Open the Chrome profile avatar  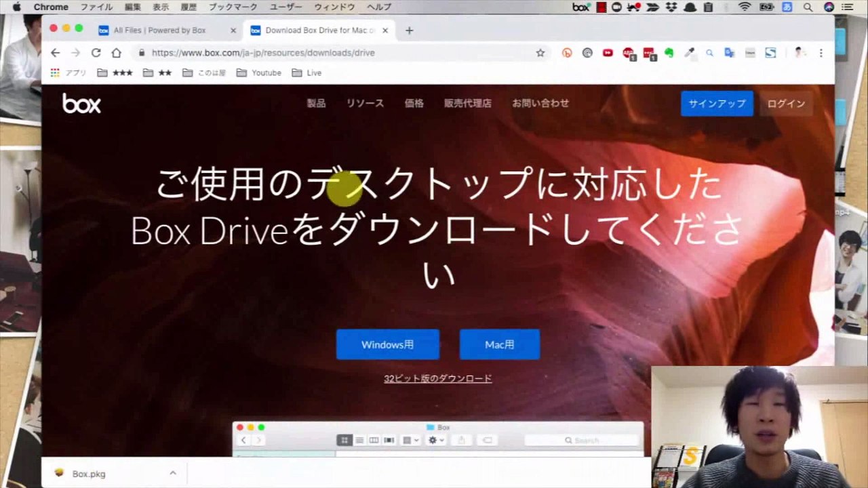tap(800, 53)
